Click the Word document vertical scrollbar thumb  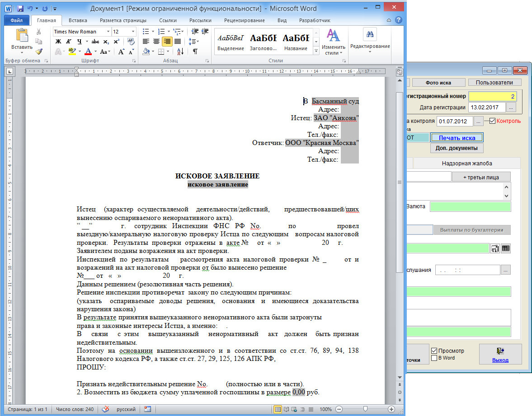[x=400, y=182]
